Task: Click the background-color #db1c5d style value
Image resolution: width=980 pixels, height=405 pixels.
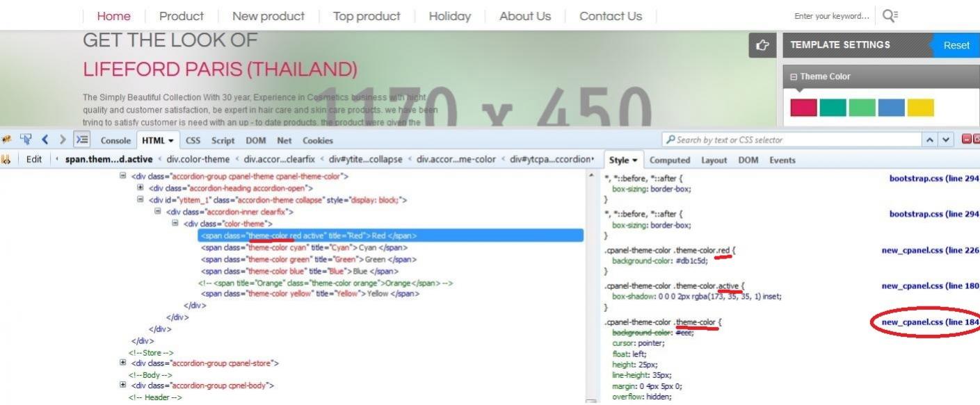Action: click(690, 261)
